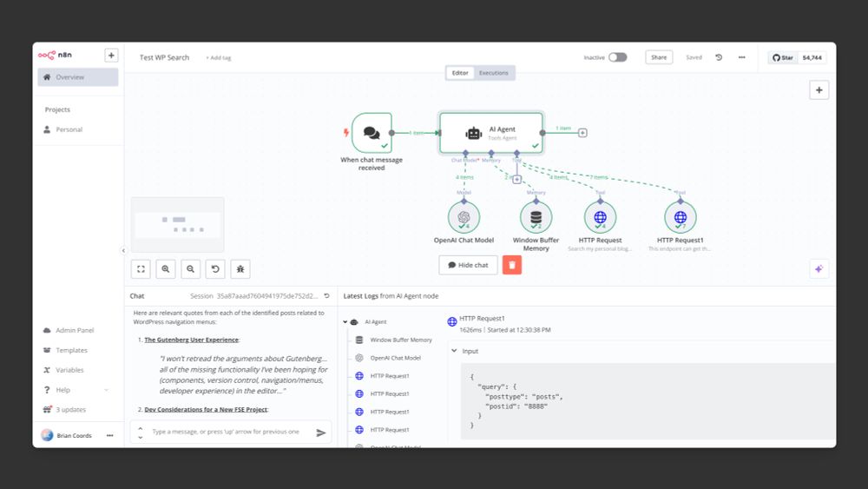Collapse the left sidebar with the chevron handle
The height and width of the screenshot is (489, 868).
[123, 250]
